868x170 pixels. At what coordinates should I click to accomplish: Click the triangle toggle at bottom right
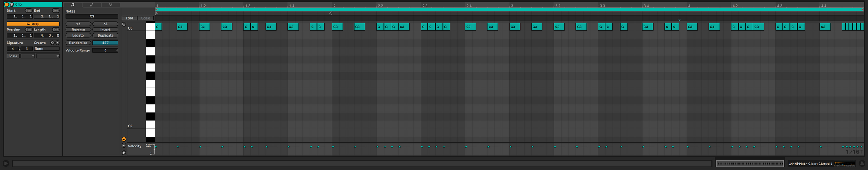click(x=862, y=163)
